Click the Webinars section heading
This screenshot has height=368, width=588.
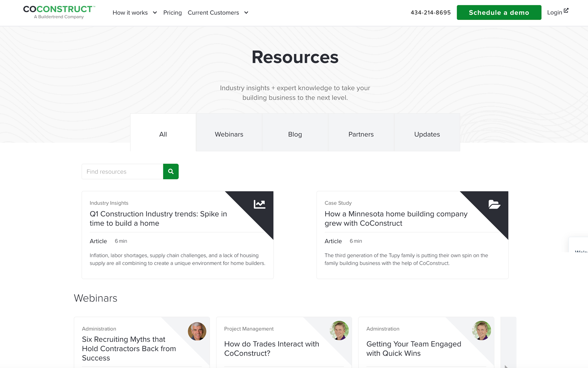tap(96, 298)
